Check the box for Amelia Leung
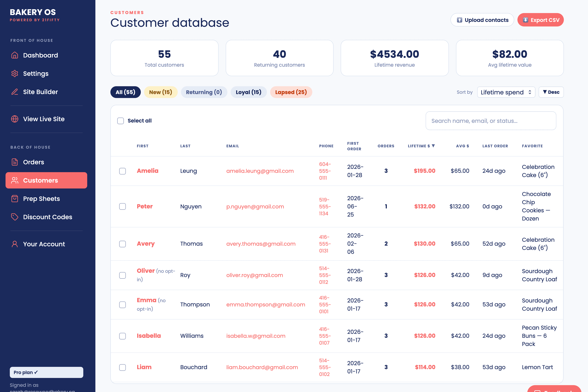Image resolution: width=588 pixels, height=392 pixels. tap(123, 171)
